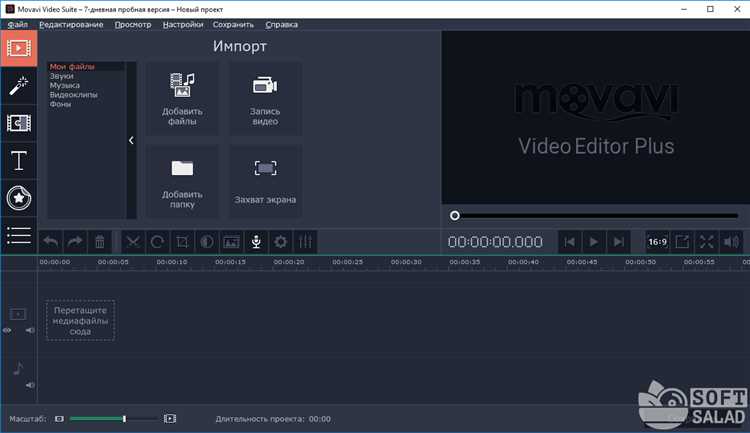Open the Сохранить menu
The height and width of the screenshot is (433, 750).
pyautogui.click(x=233, y=24)
